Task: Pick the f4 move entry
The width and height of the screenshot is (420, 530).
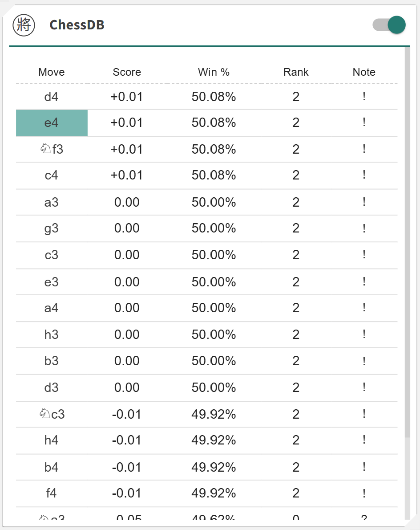Action: click(52, 493)
